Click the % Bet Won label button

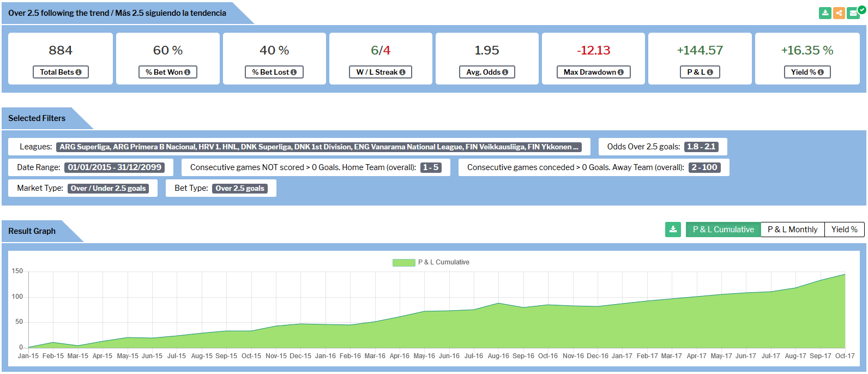pyautogui.click(x=168, y=72)
